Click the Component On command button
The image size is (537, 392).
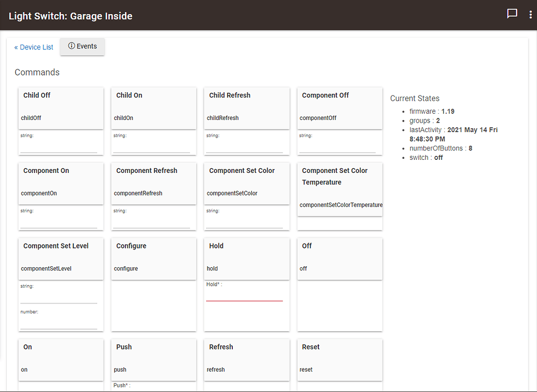pyautogui.click(x=60, y=183)
